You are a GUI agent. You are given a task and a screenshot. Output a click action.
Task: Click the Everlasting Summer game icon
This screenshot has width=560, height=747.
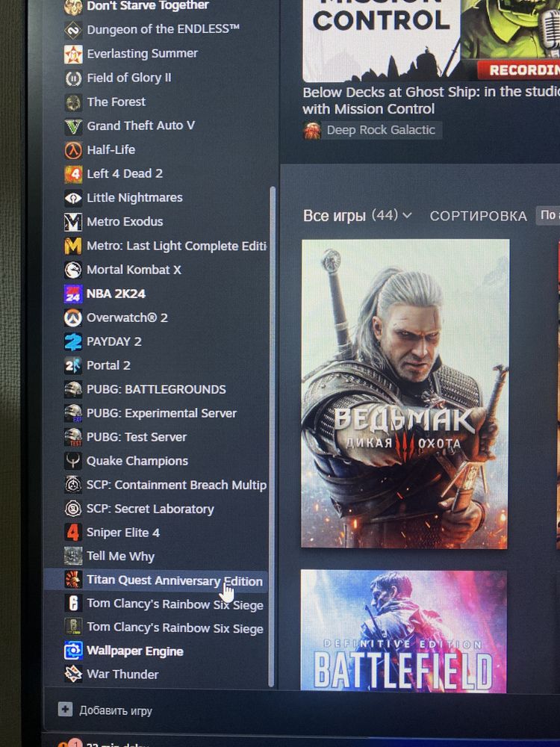tap(73, 55)
